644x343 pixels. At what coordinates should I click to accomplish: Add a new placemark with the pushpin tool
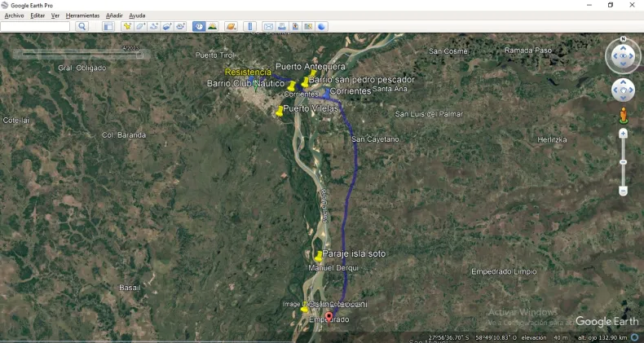127,27
